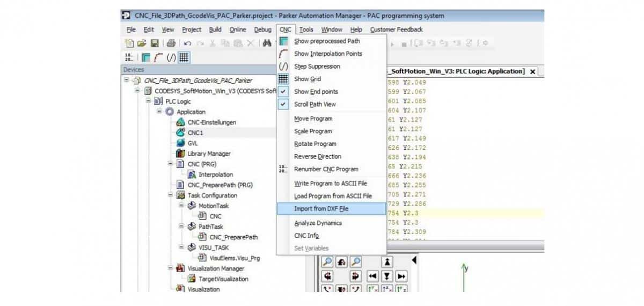Open the File menu
The height and width of the screenshot is (306, 644).
click(131, 30)
